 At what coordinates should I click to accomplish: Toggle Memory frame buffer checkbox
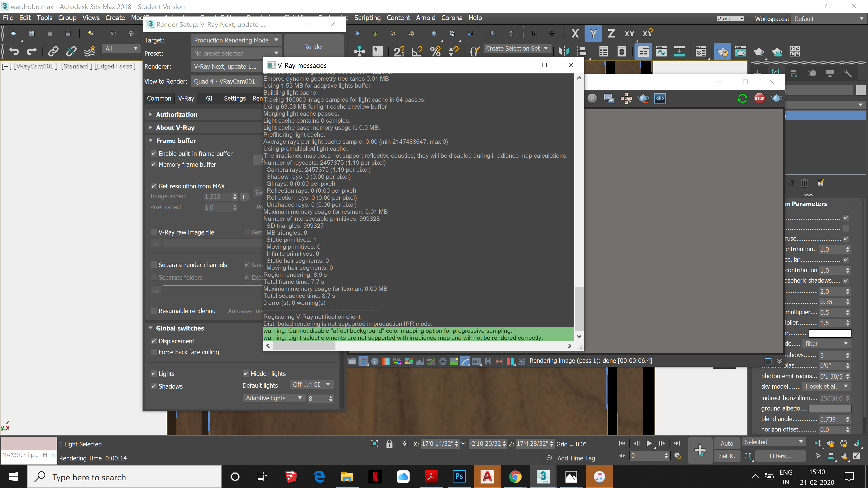[154, 164]
